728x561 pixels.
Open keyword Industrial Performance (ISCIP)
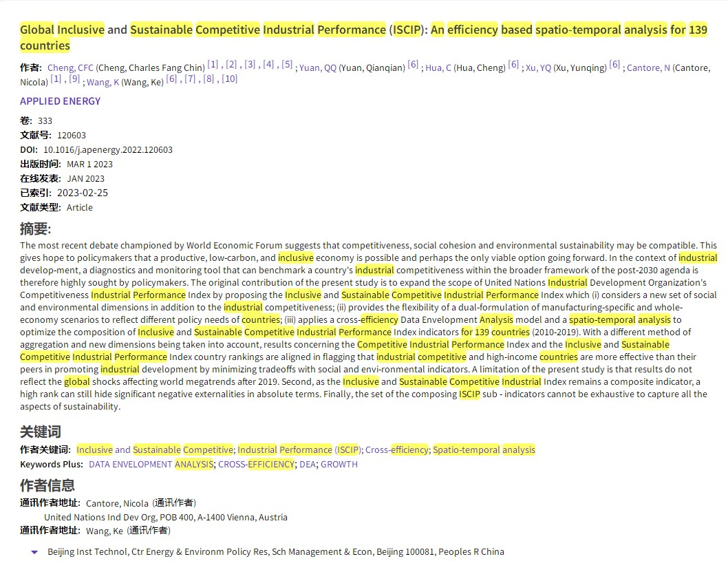tap(299, 450)
